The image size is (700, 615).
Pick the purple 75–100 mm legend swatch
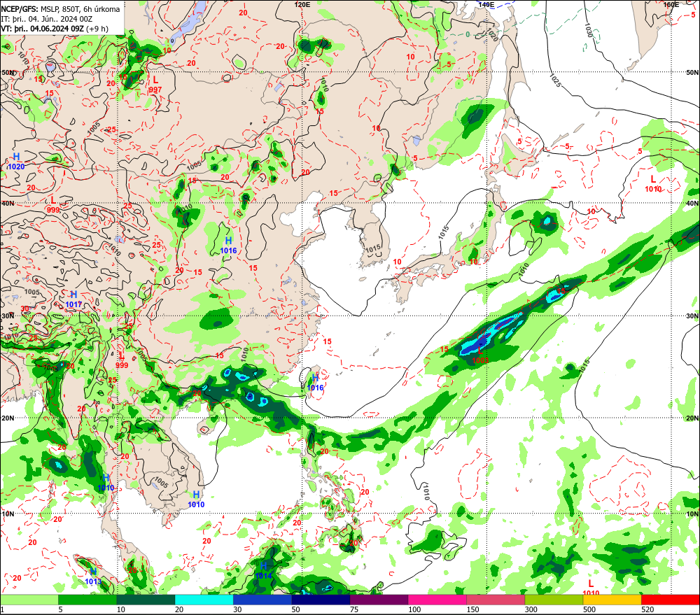pos(379,600)
